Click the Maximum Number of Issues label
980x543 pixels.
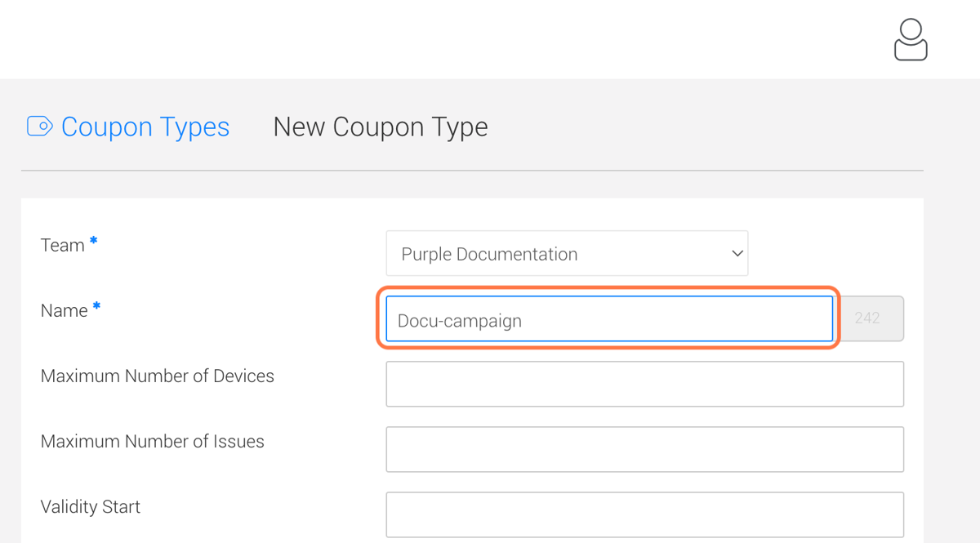pos(153,442)
